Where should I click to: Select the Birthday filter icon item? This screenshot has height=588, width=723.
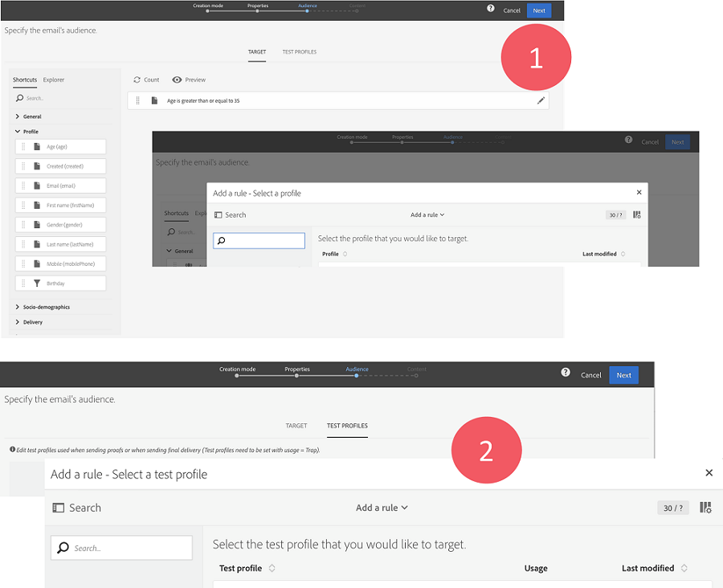tap(37, 284)
